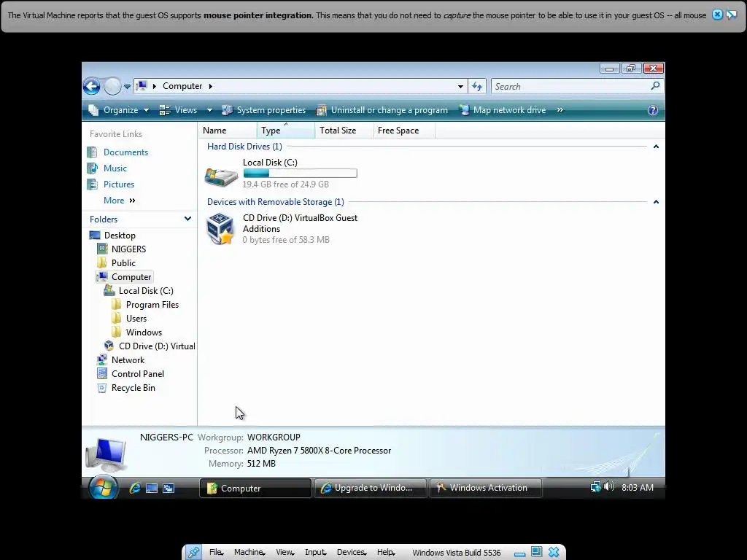
Task: Dismiss the mouse integration notification
Action: point(717,15)
